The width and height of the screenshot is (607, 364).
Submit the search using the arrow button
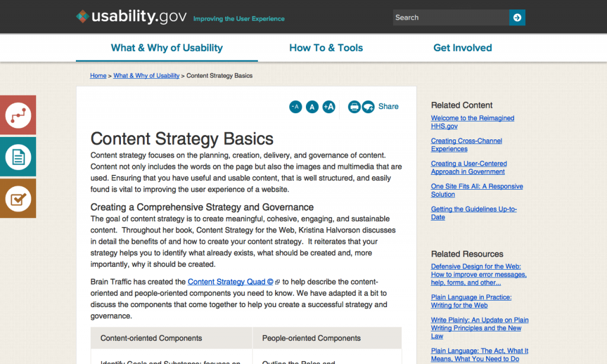pyautogui.click(x=516, y=17)
